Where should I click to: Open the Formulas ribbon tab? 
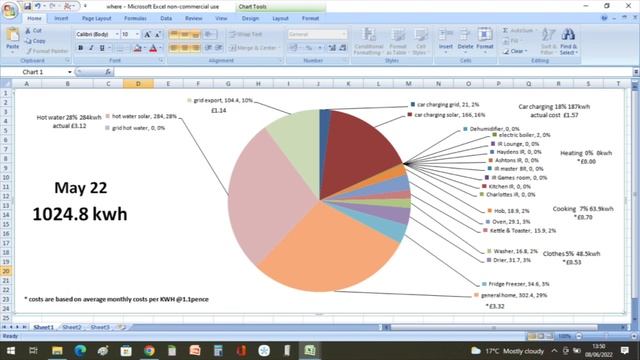click(x=135, y=18)
